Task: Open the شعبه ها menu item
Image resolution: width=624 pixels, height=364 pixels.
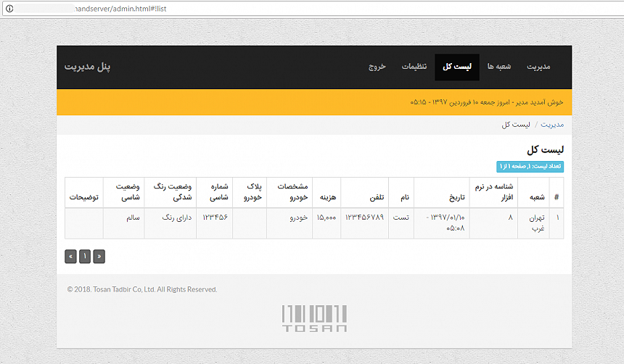Action: tap(499, 67)
